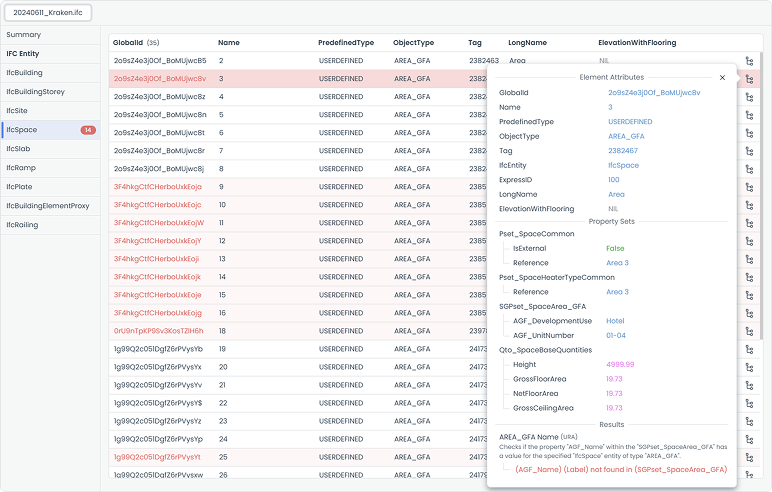Open the attributes icon for row named 16
772x492 pixels.
(749, 313)
